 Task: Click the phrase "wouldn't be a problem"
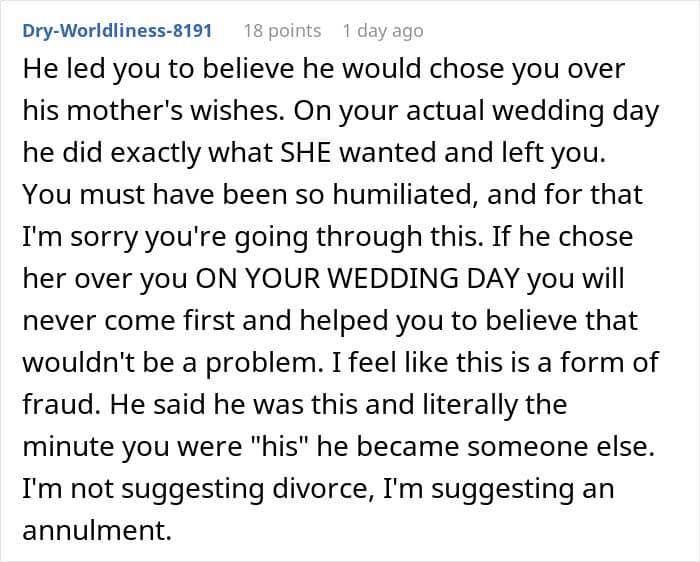[169, 362]
